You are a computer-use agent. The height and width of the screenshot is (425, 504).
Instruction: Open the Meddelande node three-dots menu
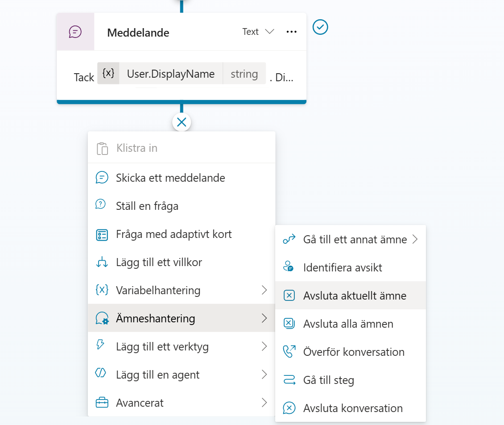[292, 32]
